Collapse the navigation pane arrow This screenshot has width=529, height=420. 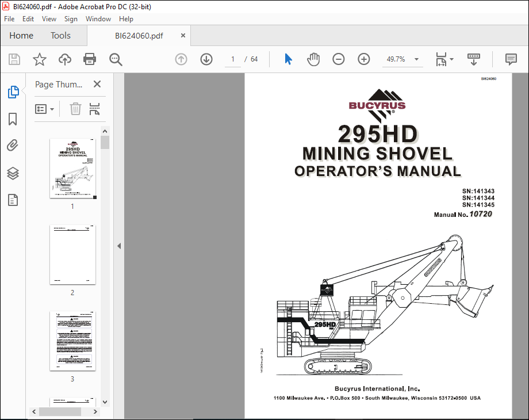[119, 246]
